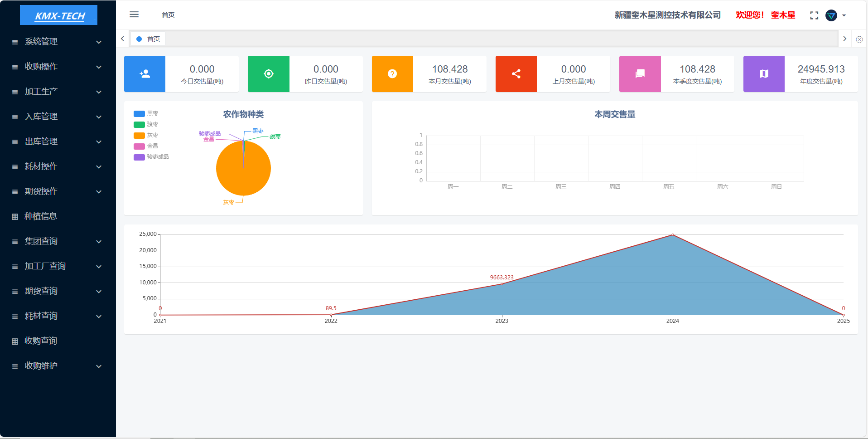Toggle 骏枣成品 legend series visibility
Viewport: 868px width, 439px height.
pyautogui.click(x=151, y=157)
